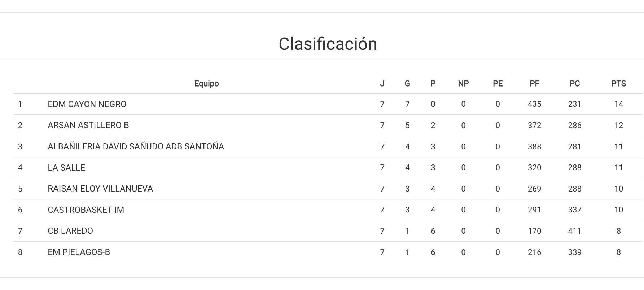The image size is (644, 290).
Task: Click ARSAN ASTILLERO B's 372 points-for value
Action: (534, 125)
